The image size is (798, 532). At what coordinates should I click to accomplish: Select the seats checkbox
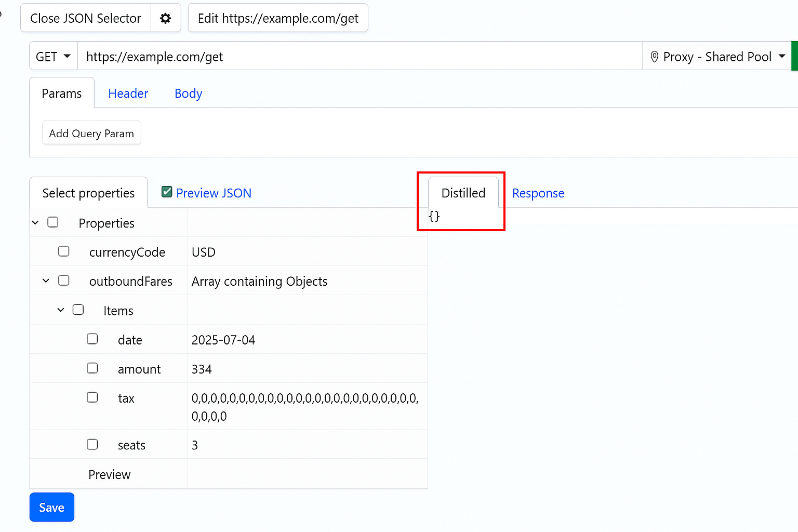pyautogui.click(x=92, y=444)
